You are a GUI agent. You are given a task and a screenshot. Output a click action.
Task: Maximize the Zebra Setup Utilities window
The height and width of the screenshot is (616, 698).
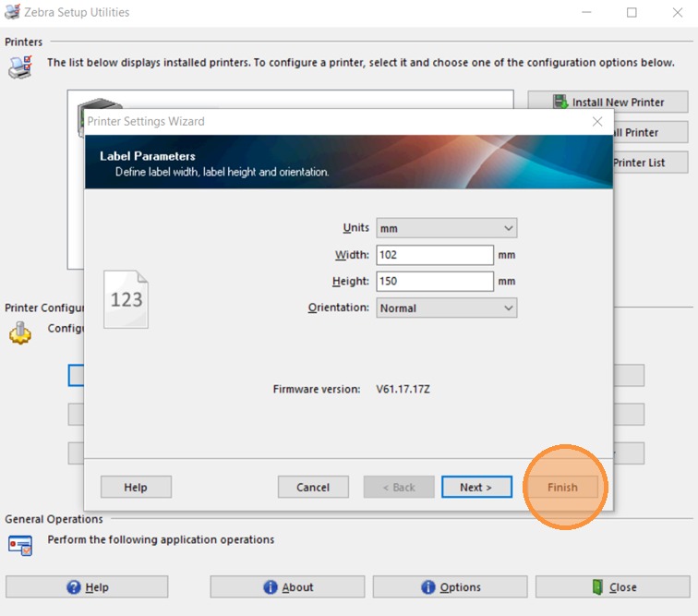(632, 13)
